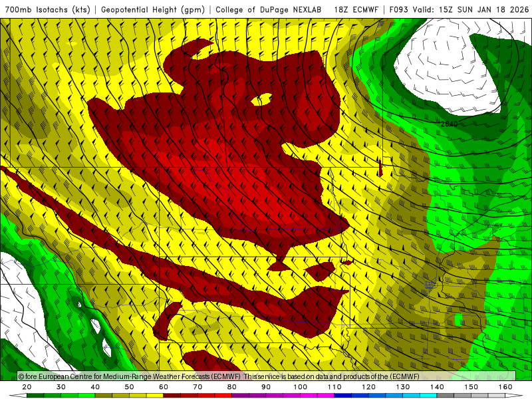Click the 80 legend value
This screenshot has width=532, height=399.
tap(232, 387)
